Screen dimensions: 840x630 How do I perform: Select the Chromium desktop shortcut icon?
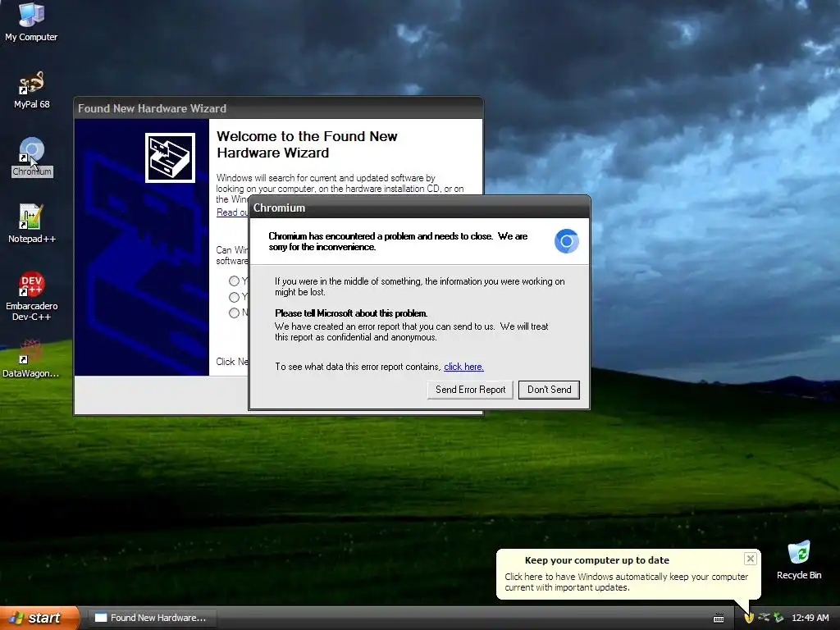pos(32,157)
